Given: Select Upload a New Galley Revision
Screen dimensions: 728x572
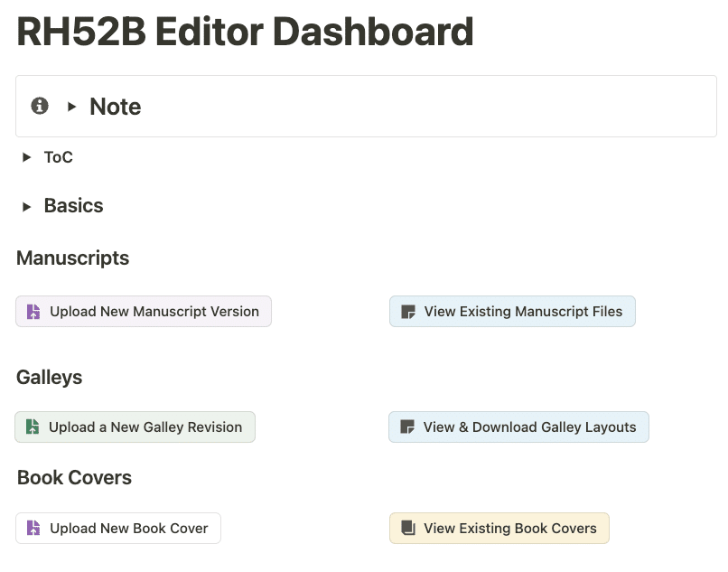Looking at the screenshot, I should coord(135,427).
